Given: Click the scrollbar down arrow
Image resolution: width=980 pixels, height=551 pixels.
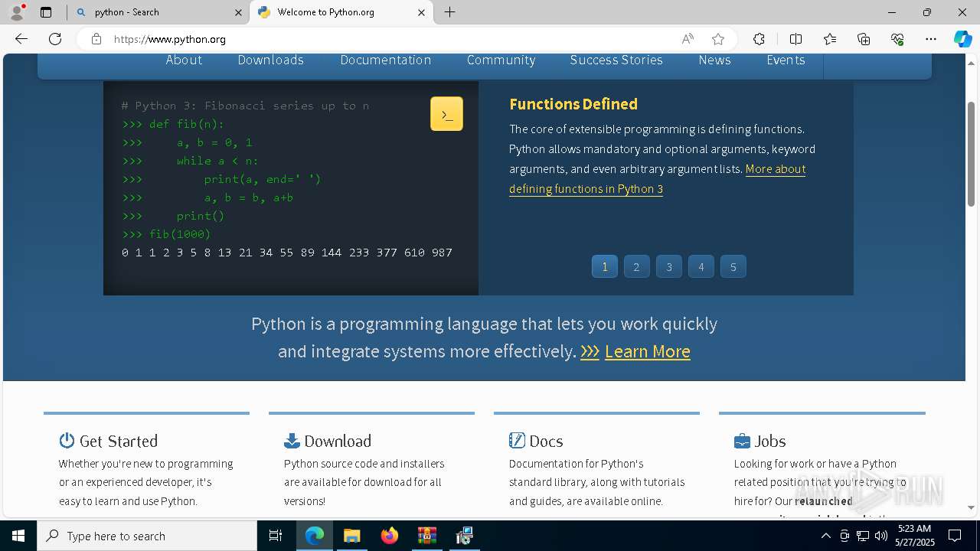Looking at the screenshot, I should point(972,507).
